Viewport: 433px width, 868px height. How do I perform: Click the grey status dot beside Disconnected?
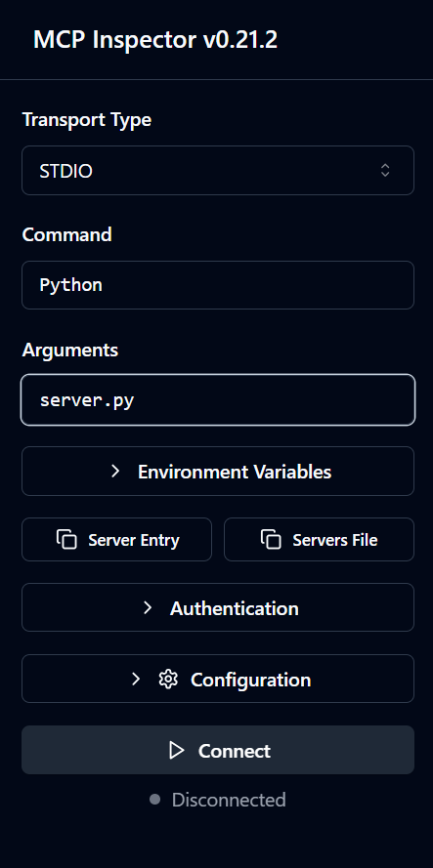click(154, 800)
